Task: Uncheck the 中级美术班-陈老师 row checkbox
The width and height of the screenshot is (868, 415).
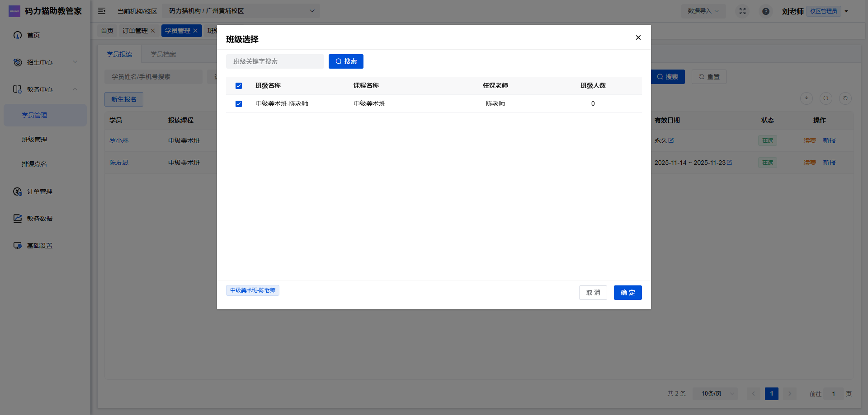Action: (x=239, y=104)
